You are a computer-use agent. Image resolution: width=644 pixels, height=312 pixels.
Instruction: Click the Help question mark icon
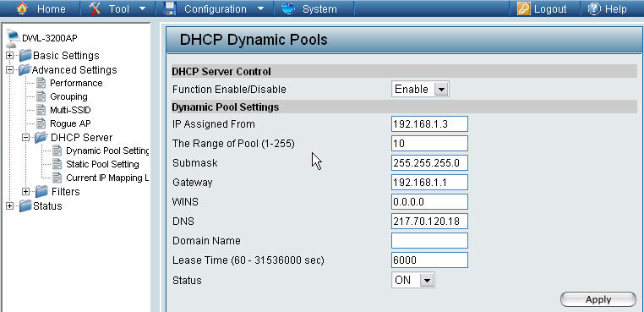point(594,8)
